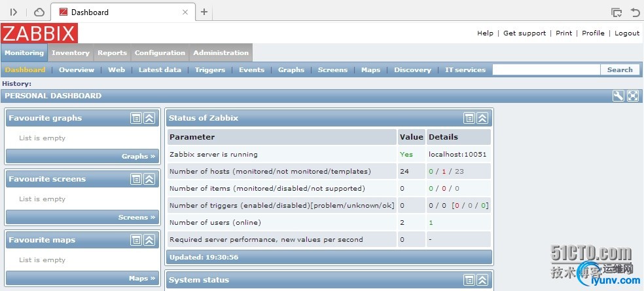Click the 'Parameter' column header
The width and height of the screenshot is (644, 291).
point(192,137)
